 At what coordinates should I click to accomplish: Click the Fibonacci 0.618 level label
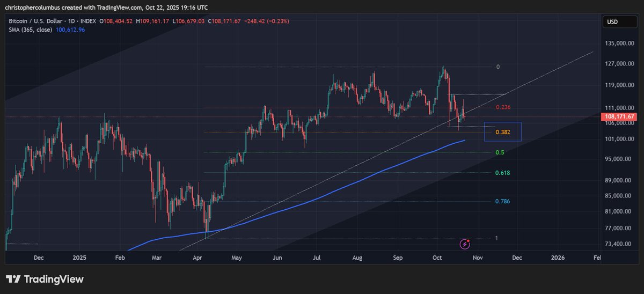(503, 173)
